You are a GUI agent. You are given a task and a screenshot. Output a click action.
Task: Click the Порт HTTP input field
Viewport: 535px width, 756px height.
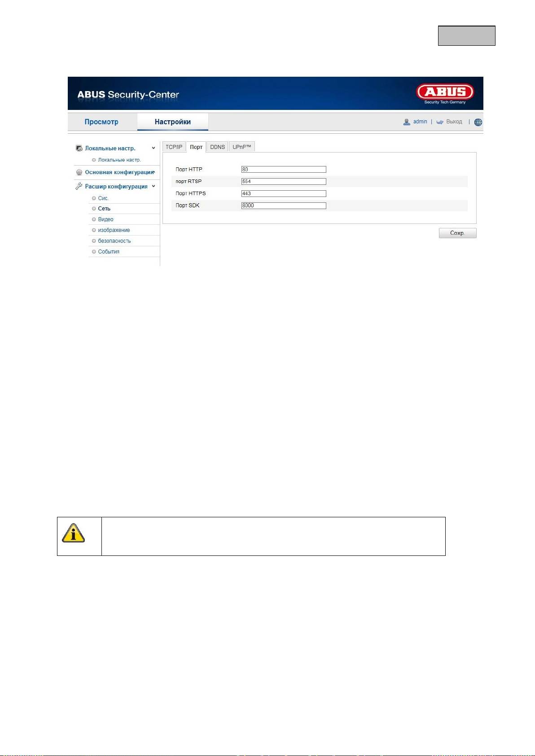coord(284,170)
